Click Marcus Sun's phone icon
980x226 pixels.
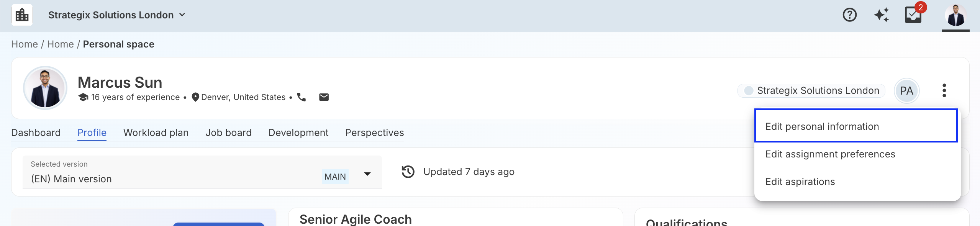point(301,97)
